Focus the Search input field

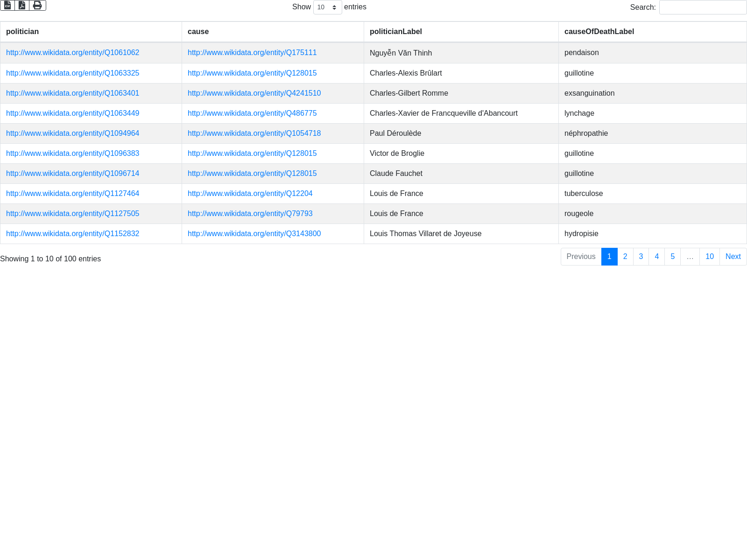pos(703,7)
